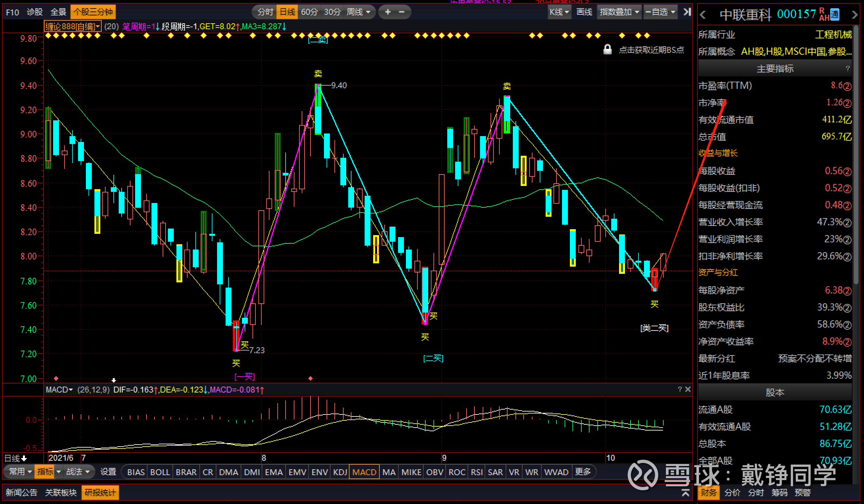Open the 指数叠加 dropdown
The width and height of the screenshot is (864, 504).
click(x=619, y=12)
